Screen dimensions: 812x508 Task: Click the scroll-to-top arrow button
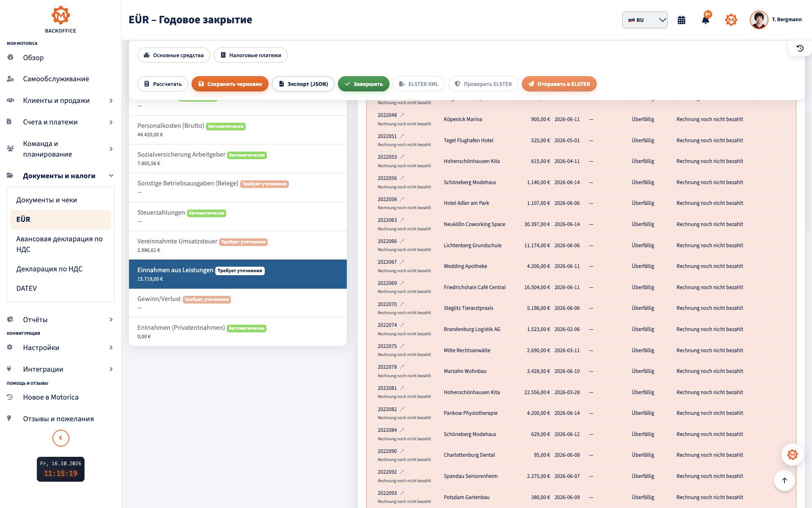tap(784, 480)
